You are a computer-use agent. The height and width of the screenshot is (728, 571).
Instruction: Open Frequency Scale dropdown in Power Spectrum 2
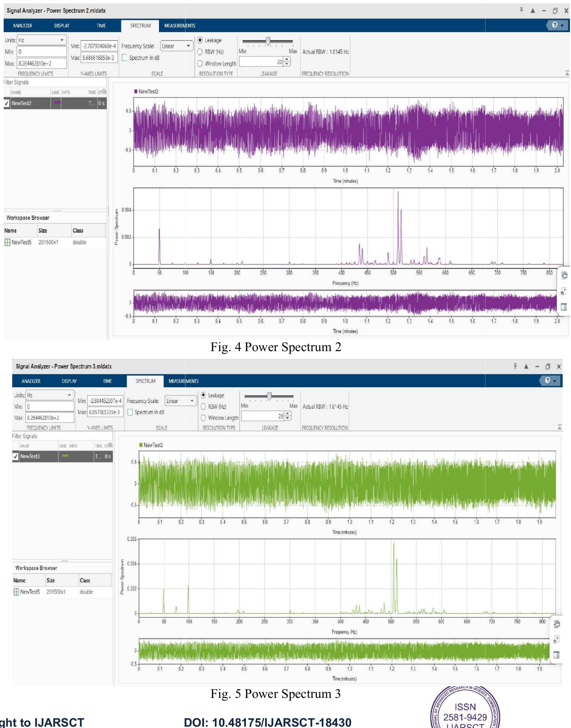pyautogui.click(x=177, y=46)
